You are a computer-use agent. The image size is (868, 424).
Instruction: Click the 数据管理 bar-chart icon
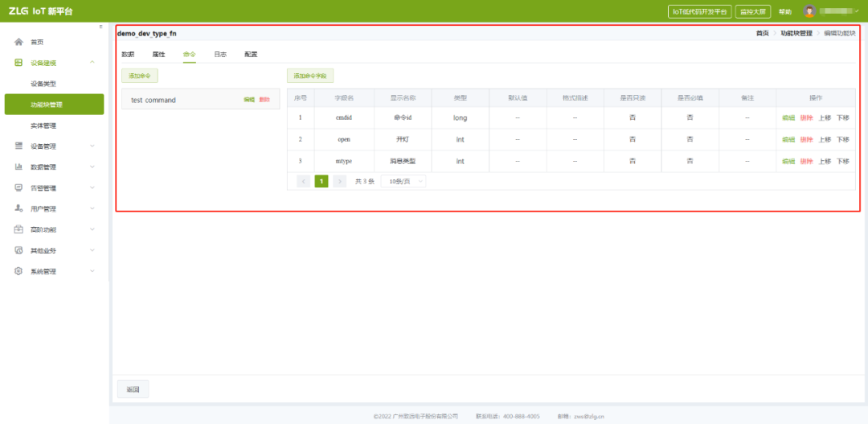pyautogui.click(x=18, y=167)
